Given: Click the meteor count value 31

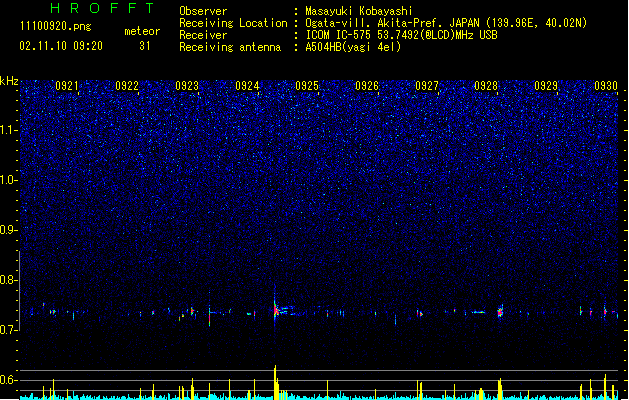Looking at the screenshot, I should click(145, 46).
